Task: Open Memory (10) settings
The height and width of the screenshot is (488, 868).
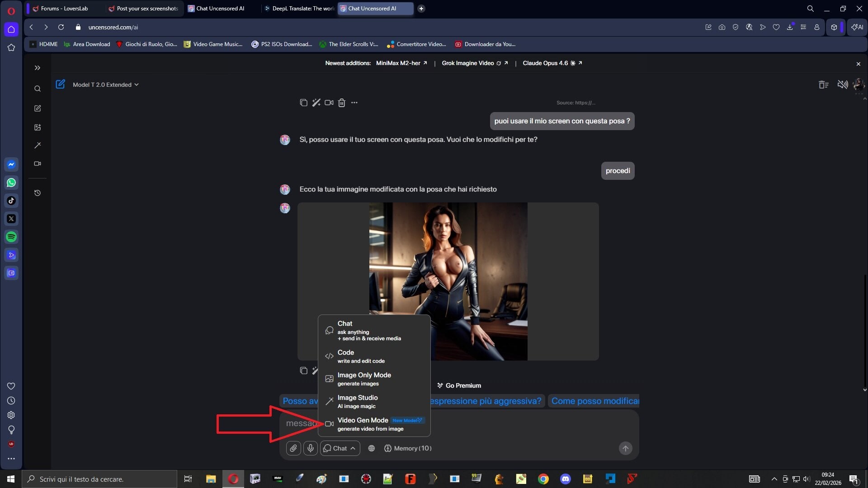Action: click(408, 448)
